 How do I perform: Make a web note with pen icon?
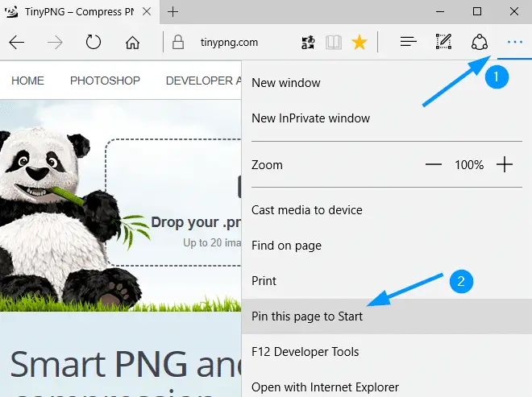(443, 41)
